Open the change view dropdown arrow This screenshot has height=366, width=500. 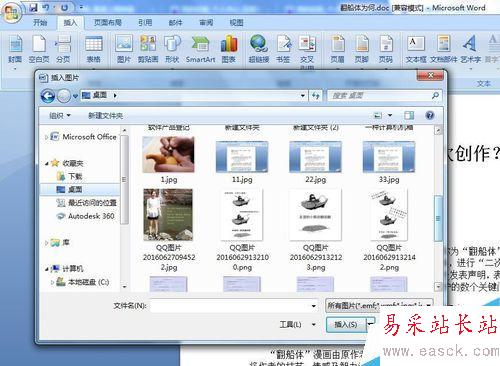(390, 115)
